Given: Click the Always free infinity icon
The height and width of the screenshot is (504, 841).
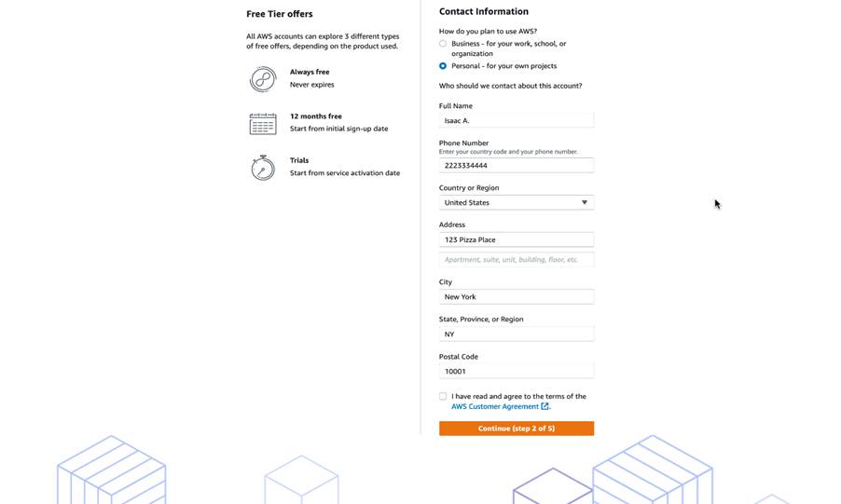Looking at the screenshot, I should 263,78.
